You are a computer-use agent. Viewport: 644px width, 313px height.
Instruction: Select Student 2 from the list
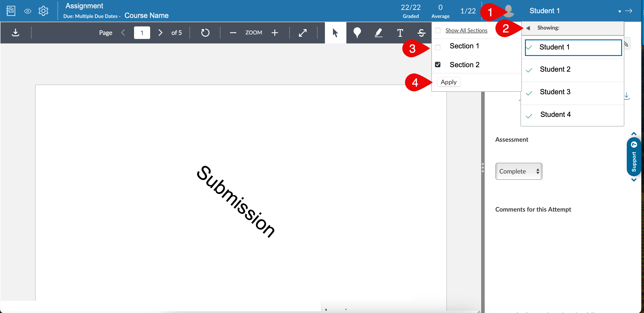555,69
